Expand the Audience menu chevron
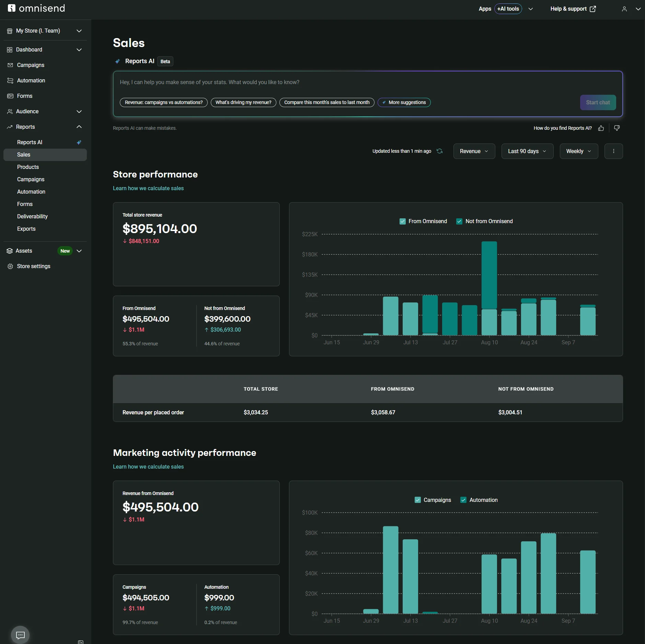 pos(79,112)
